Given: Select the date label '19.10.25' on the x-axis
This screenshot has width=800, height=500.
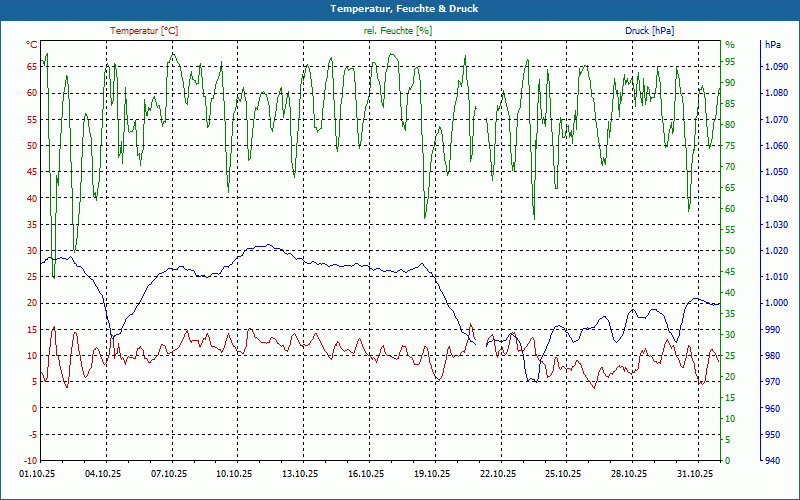Looking at the screenshot, I should 433,473.
